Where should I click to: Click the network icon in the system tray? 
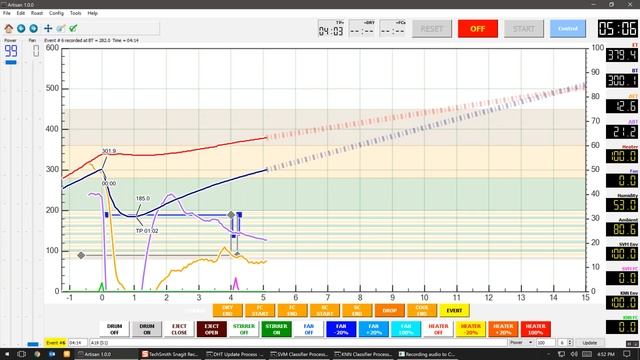562,354
